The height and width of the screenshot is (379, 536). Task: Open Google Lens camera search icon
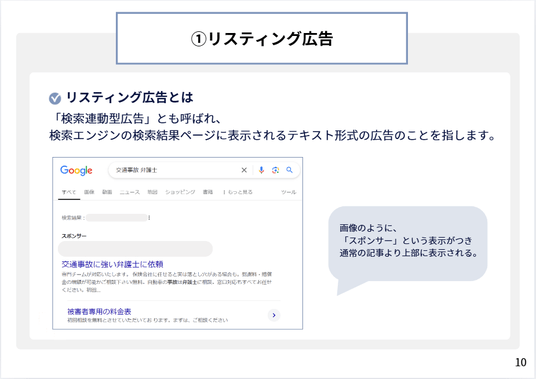click(x=275, y=170)
